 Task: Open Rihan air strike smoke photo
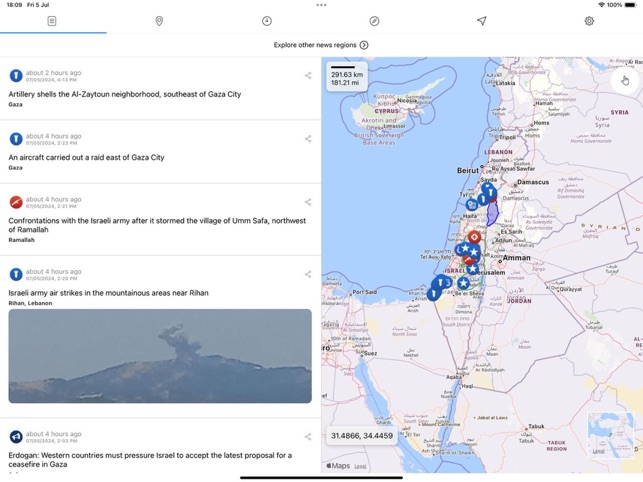click(160, 356)
